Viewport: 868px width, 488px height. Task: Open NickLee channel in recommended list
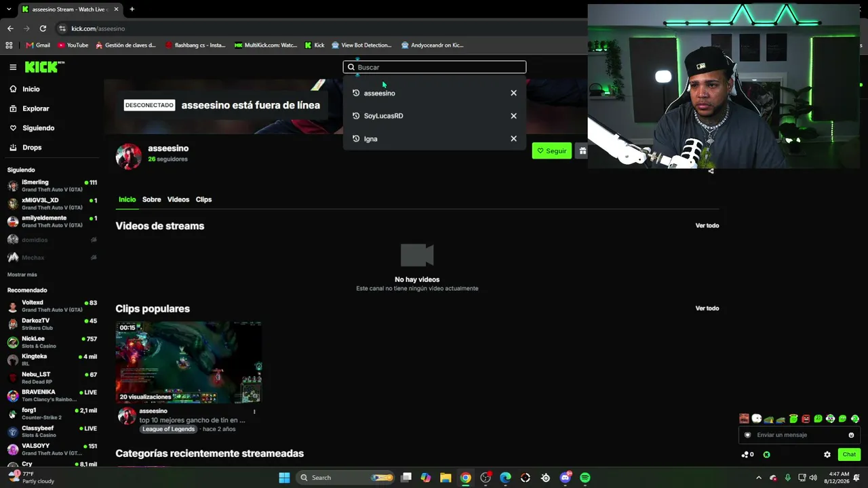point(52,342)
